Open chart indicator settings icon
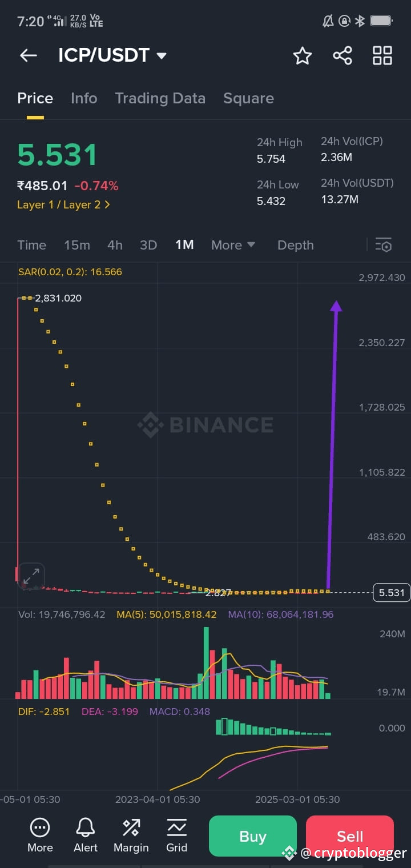The width and height of the screenshot is (411, 868). 384,245
